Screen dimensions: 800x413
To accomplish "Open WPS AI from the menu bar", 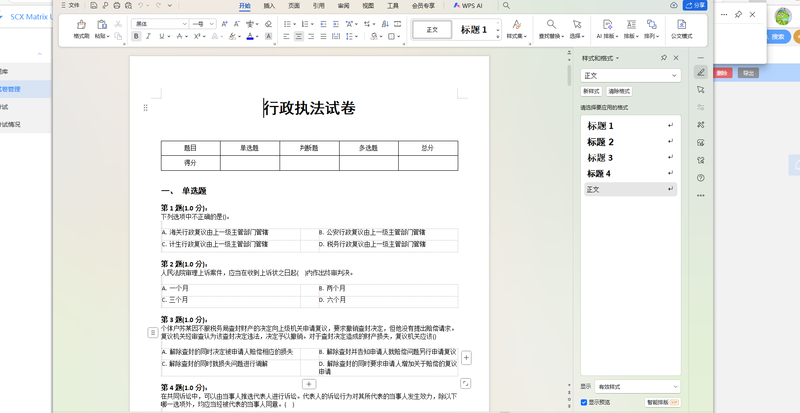I will pyautogui.click(x=468, y=6).
